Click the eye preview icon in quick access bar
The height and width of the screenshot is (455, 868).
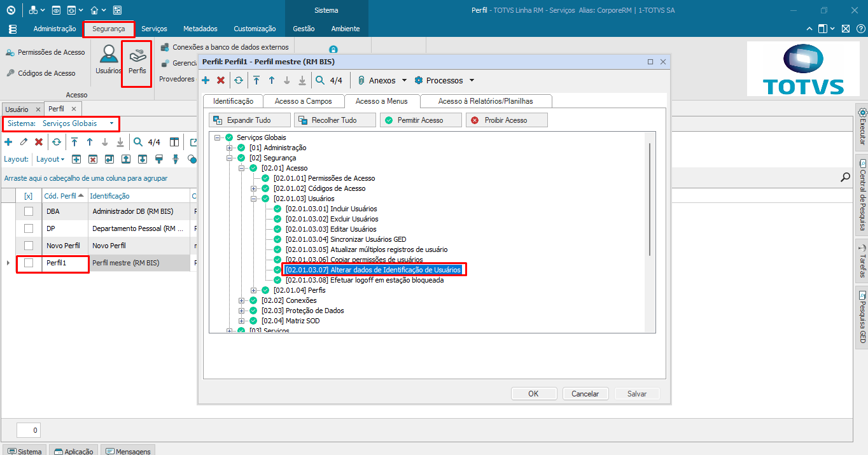(x=56, y=10)
